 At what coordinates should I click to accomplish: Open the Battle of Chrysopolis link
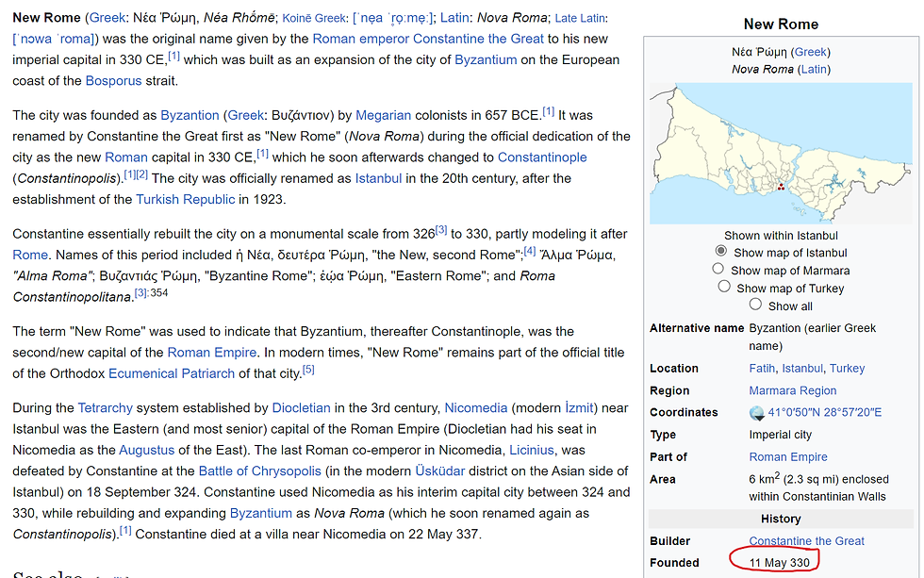click(x=260, y=471)
